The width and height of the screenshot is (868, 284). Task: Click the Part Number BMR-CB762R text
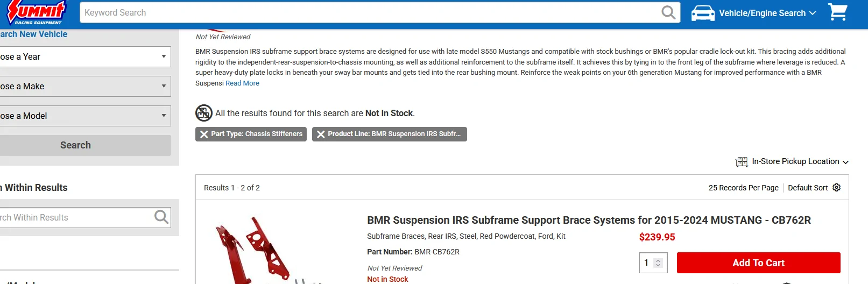point(413,252)
